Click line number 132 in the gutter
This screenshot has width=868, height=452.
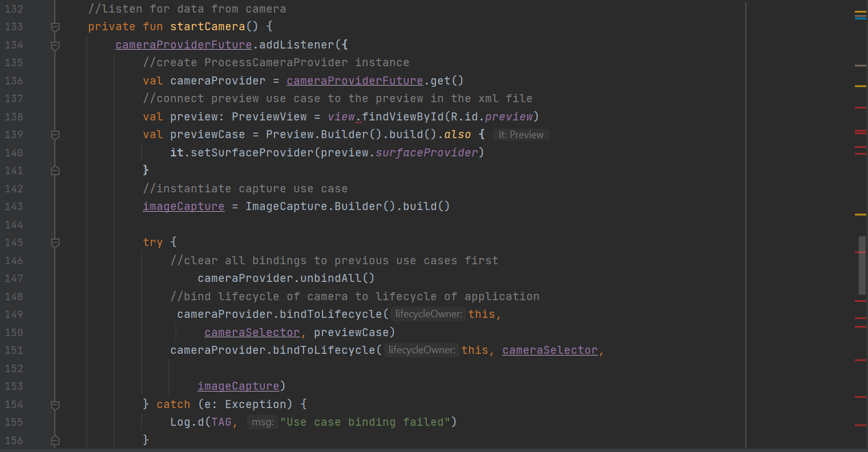(14, 9)
